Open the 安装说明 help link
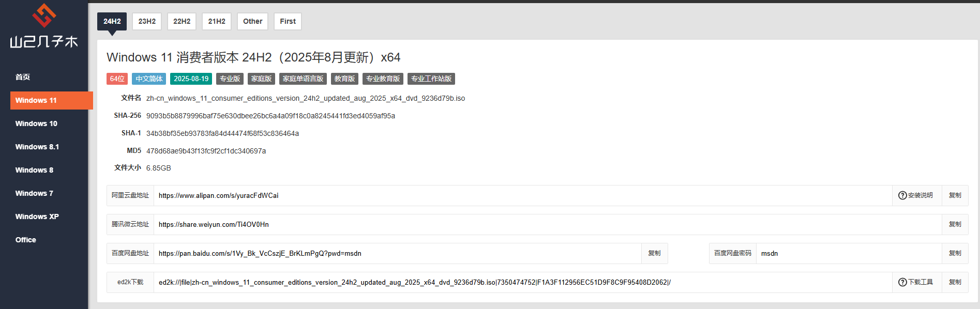 tap(916, 195)
